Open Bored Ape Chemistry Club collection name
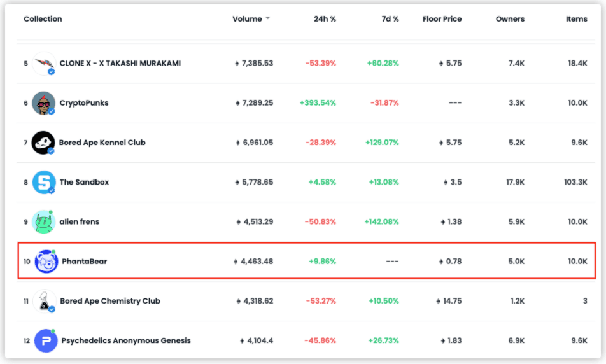The image size is (606, 364). point(109,301)
